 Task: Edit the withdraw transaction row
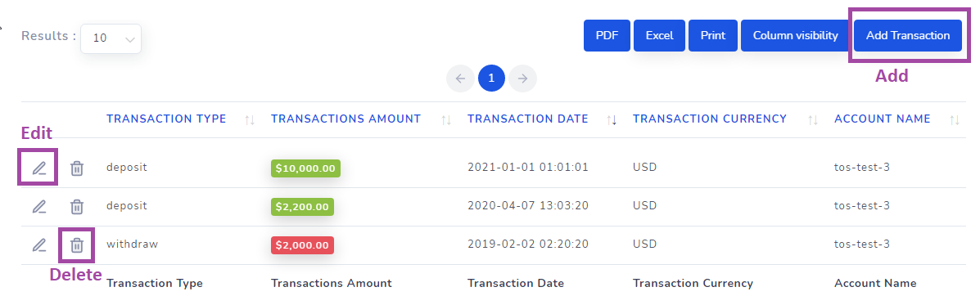[x=38, y=245]
